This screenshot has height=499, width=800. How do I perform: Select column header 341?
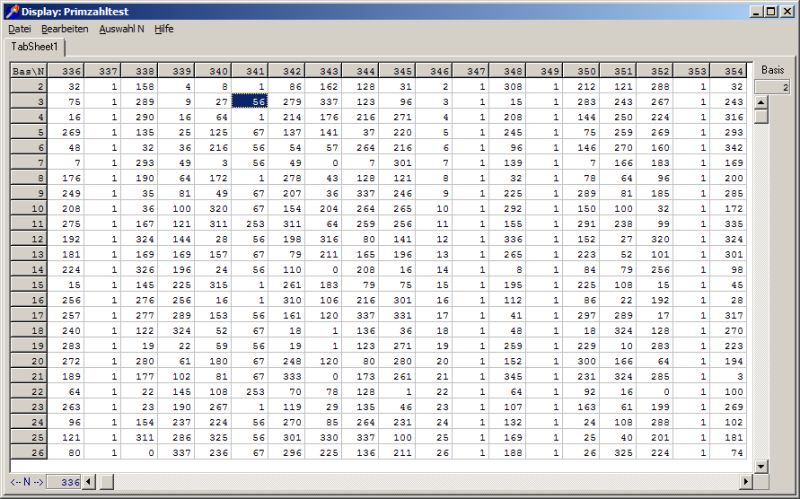[x=249, y=71]
